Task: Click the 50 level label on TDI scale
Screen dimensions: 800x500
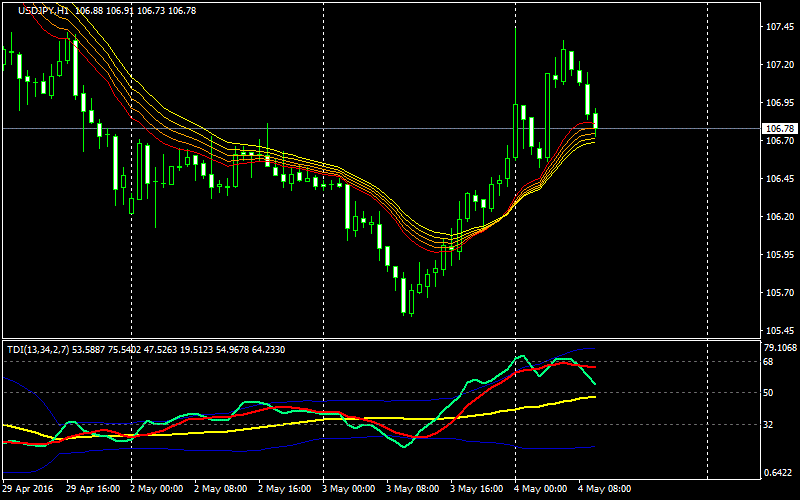Action: [x=770, y=393]
